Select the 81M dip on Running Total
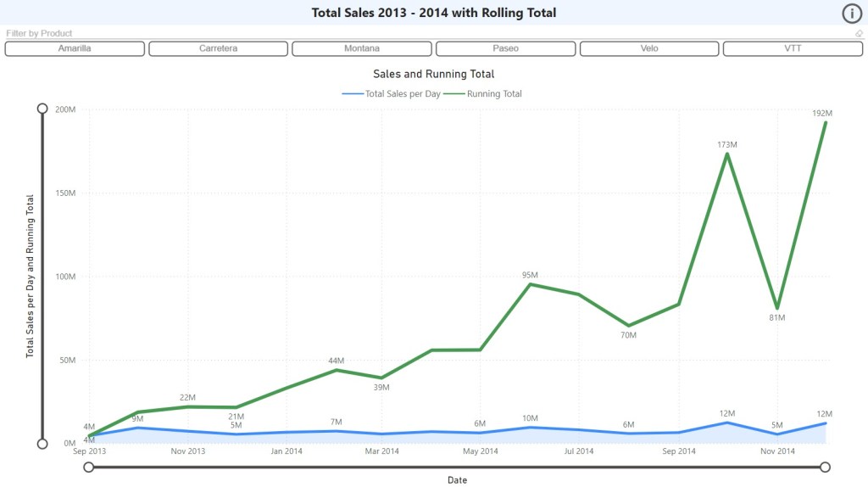 point(776,308)
